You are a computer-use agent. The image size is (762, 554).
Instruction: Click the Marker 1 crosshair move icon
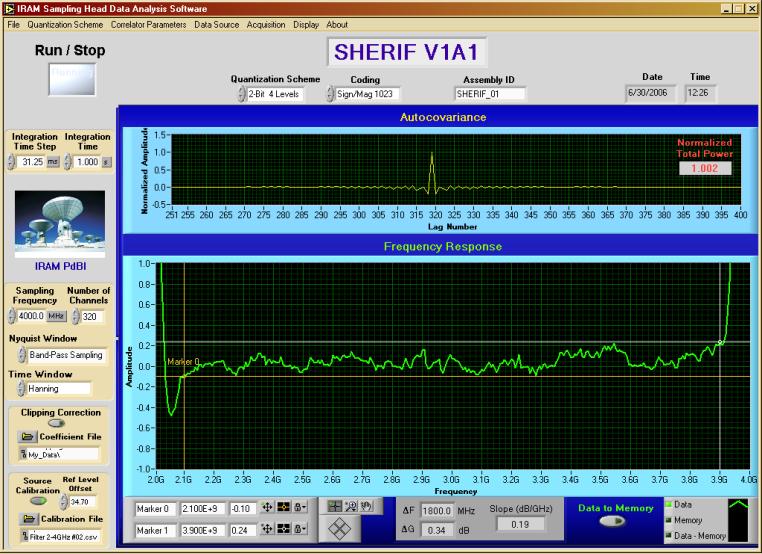267,529
